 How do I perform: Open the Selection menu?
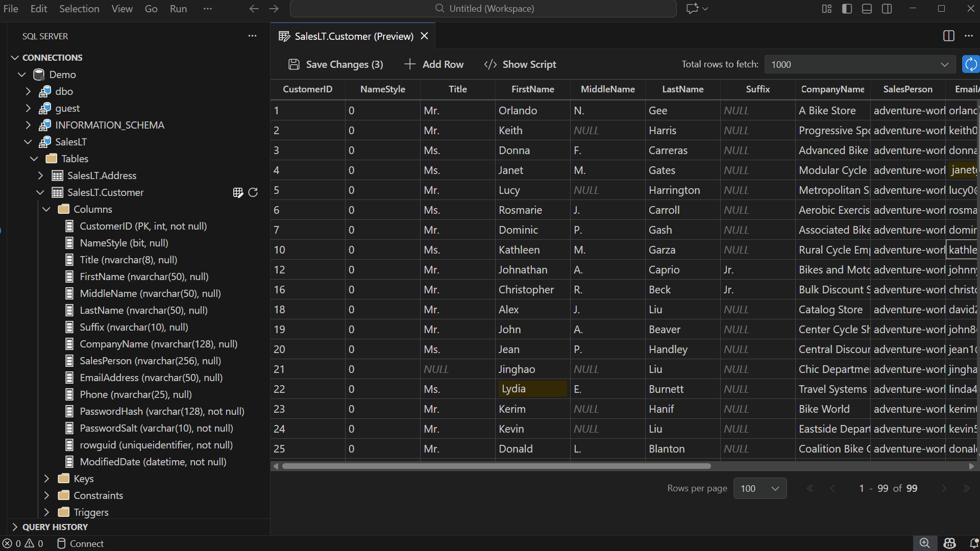pos(79,9)
